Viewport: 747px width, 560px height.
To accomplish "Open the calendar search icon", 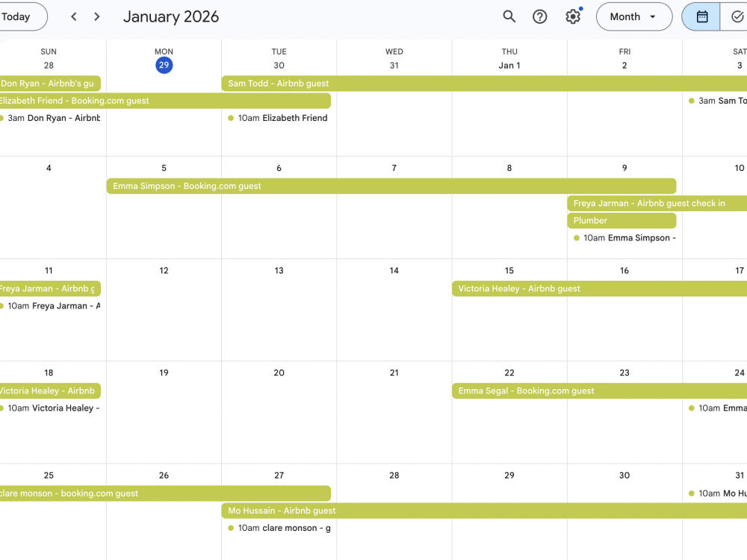I will pyautogui.click(x=509, y=16).
